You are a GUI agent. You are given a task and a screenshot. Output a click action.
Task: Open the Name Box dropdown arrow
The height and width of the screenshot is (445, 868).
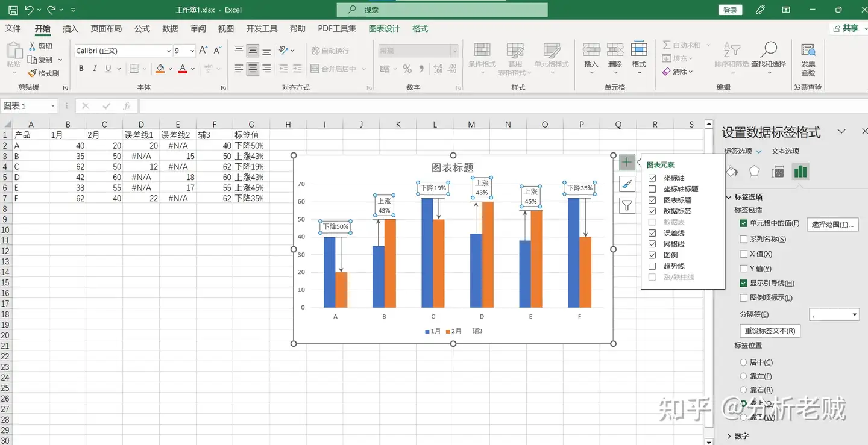point(53,106)
